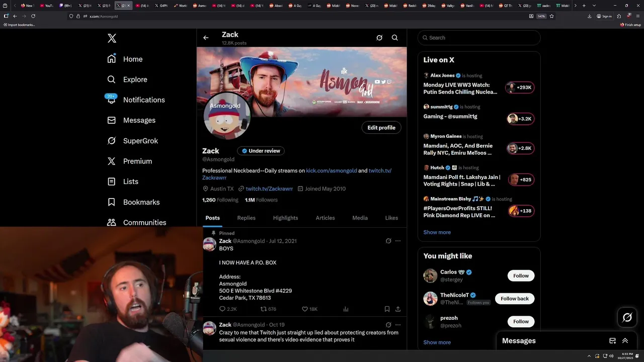This screenshot has width=644, height=362.
Task: Open the profile avatar picture
Action: (227, 116)
